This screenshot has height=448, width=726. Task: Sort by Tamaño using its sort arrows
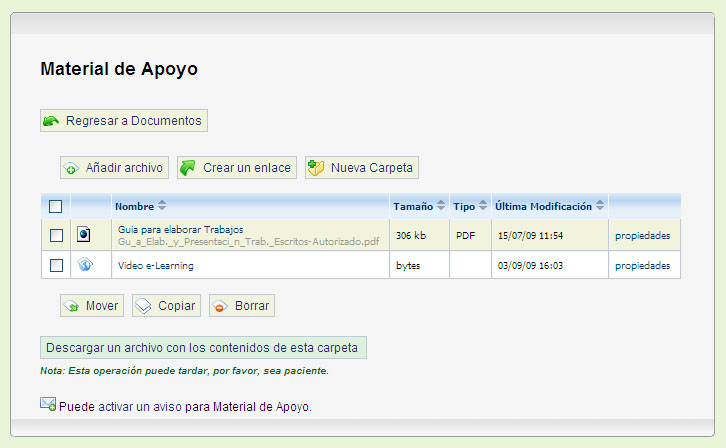click(441, 205)
